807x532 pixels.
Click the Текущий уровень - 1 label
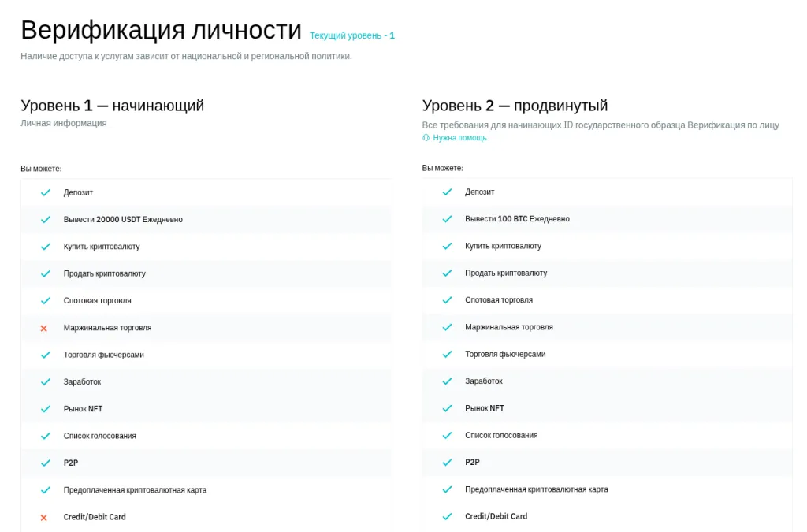pyautogui.click(x=352, y=35)
